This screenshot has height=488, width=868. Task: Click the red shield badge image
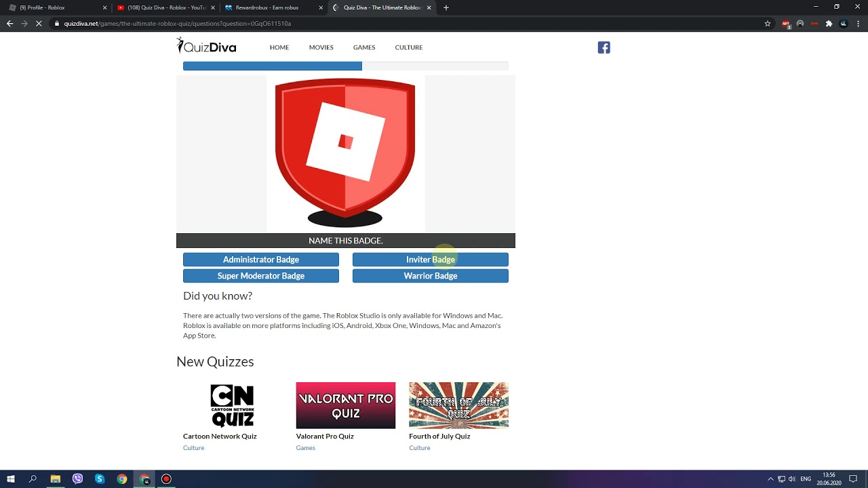pyautogui.click(x=345, y=152)
